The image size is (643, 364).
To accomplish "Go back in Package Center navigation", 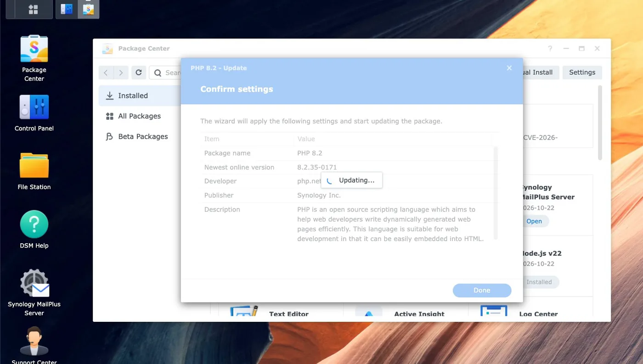I will pos(106,73).
